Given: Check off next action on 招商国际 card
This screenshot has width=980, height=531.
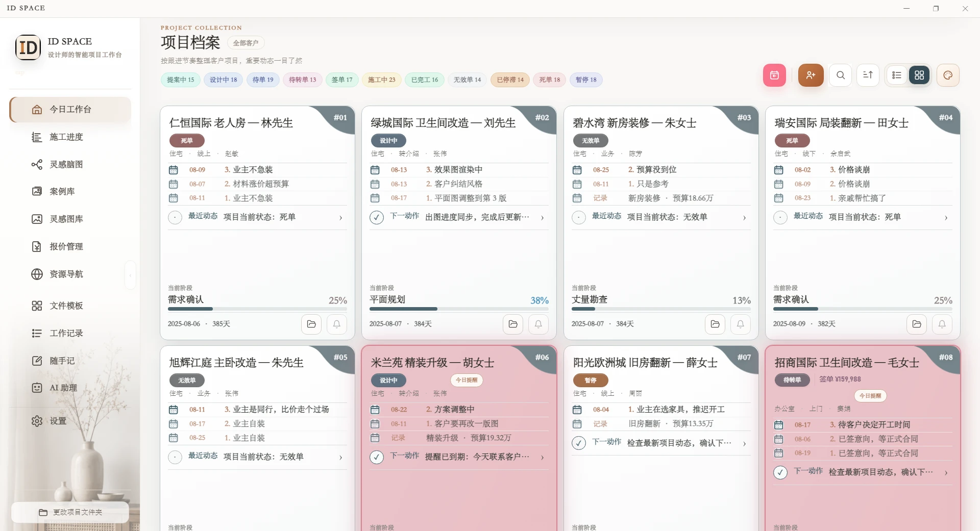Looking at the screenshot, I should point(780,473).
